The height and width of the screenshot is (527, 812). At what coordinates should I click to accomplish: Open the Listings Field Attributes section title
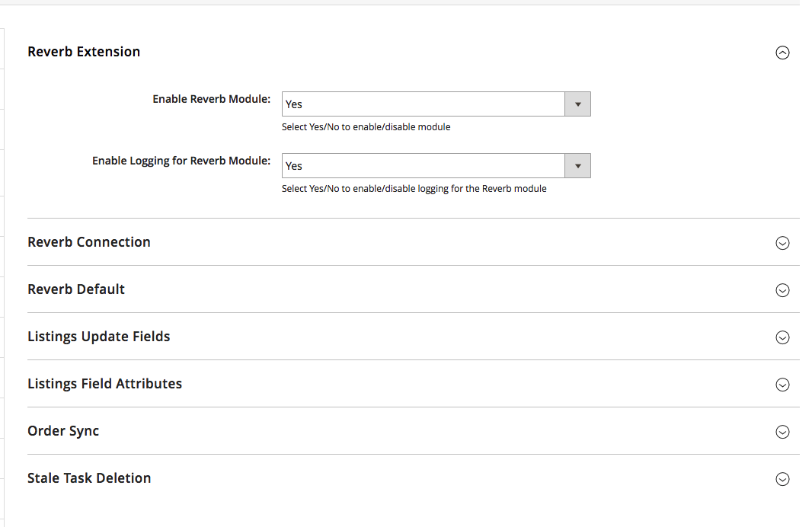click(x=104, y=384)
